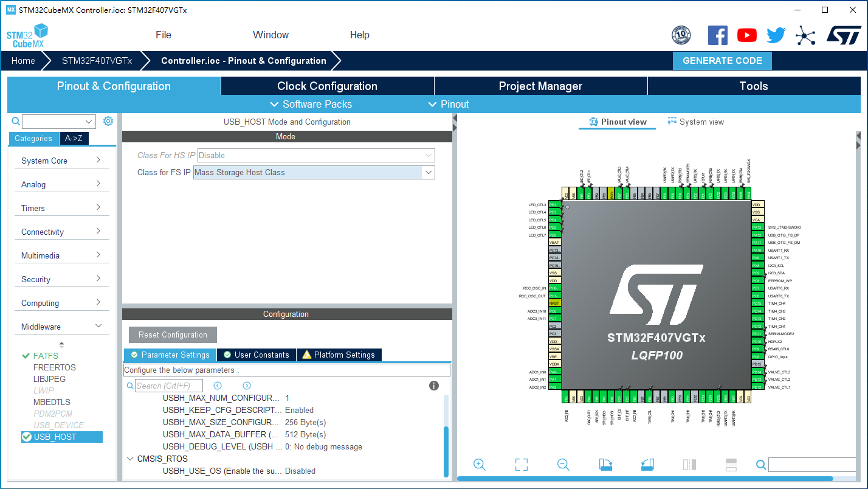Toggle the FATFS check mark

point(26,356)
